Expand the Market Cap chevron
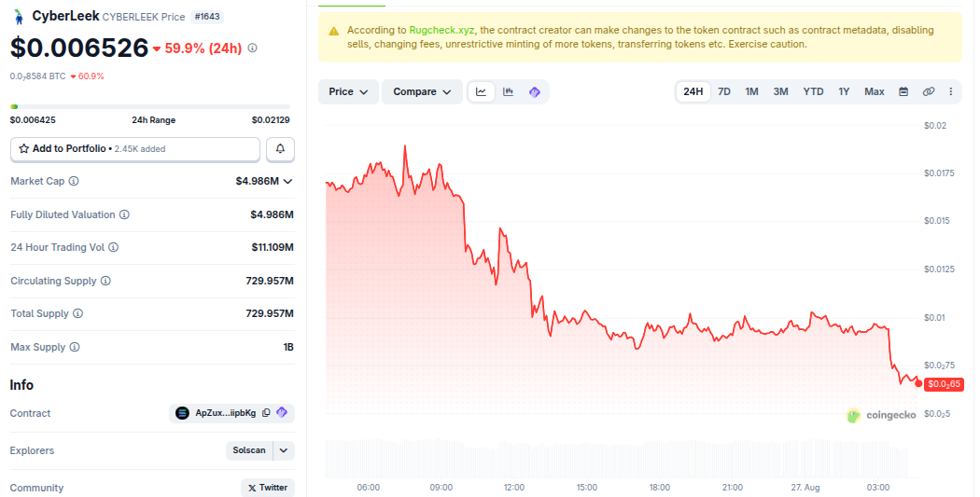 287,181
